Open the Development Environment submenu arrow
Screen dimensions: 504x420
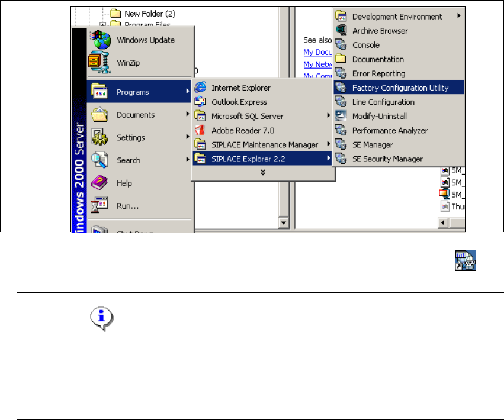(459, 16)
